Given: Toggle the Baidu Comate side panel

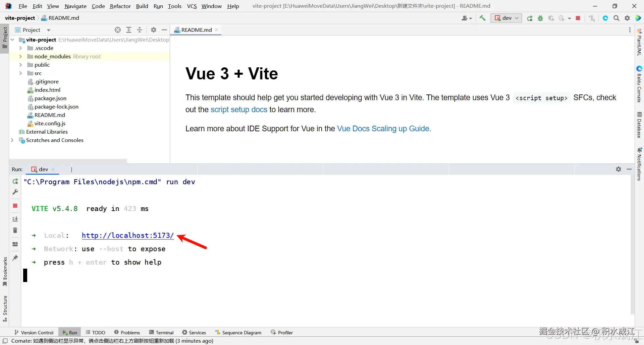Looking at the screenshot, I should 639,84.
